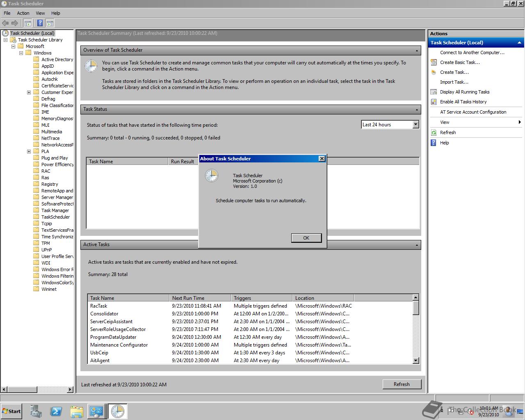Viewport: 525px width, 420px height.
Task: Select the MemoryDiagnostic folder in tree
Action: coord(57,119)
